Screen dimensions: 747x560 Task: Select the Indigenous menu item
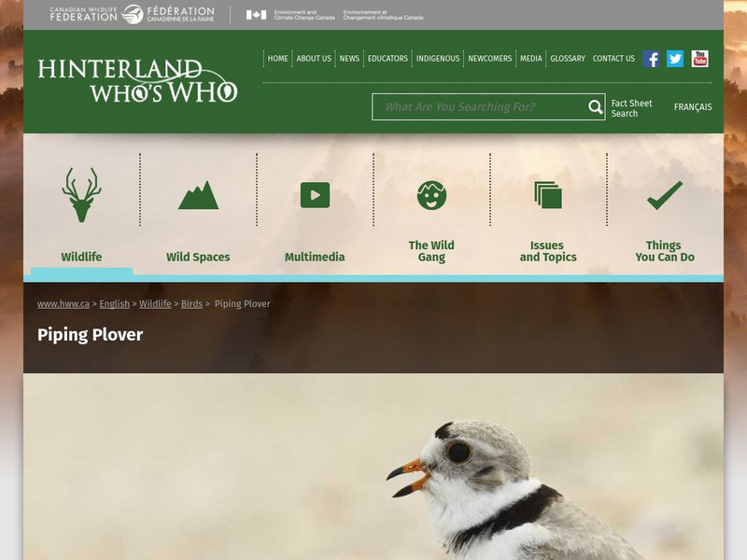pos(438,59)
